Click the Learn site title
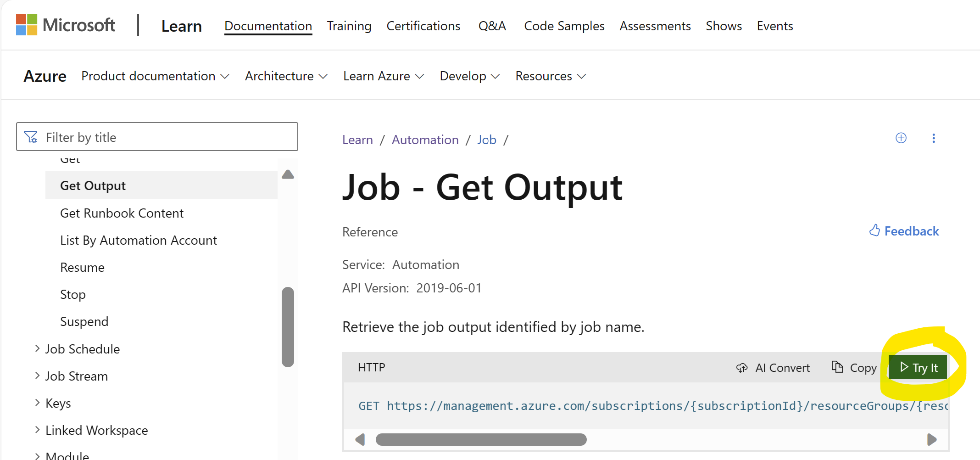This screenshot has width=980, height=460. (181, 26)
